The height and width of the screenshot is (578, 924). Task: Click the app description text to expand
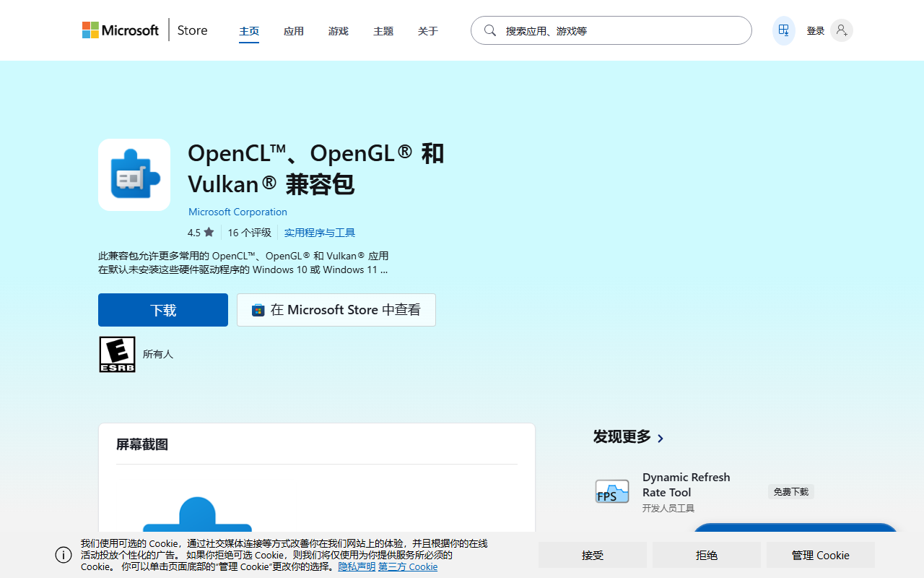(243, 263)
